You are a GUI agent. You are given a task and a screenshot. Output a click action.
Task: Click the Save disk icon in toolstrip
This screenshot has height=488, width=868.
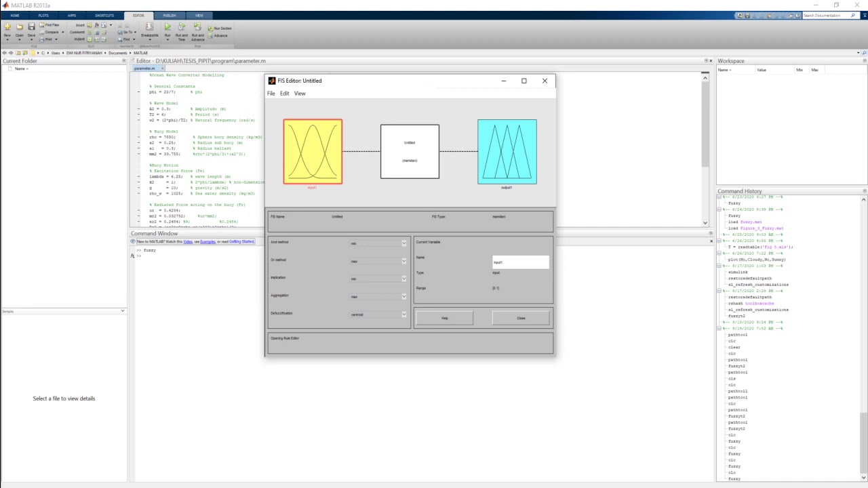[x=31, y=27]
